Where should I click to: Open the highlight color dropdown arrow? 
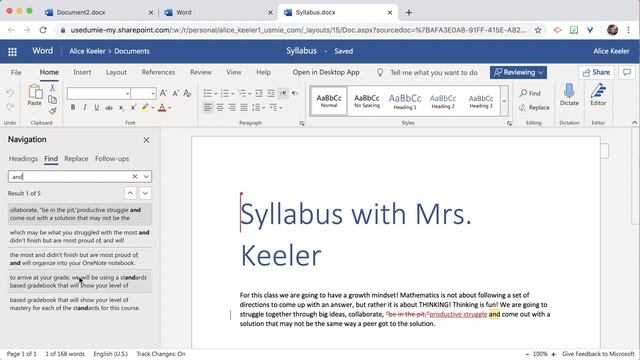coord(153,108)
